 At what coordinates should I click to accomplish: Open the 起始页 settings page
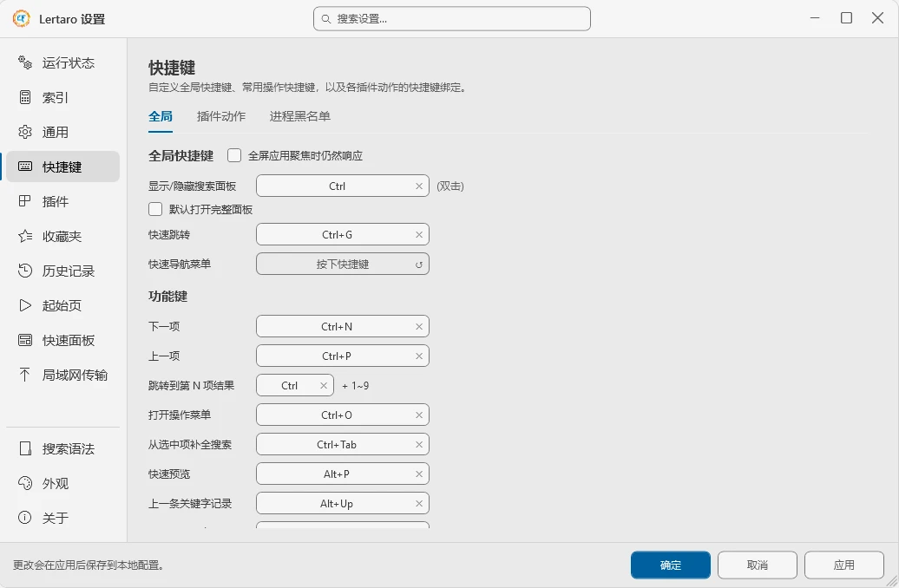pos(63,305)
